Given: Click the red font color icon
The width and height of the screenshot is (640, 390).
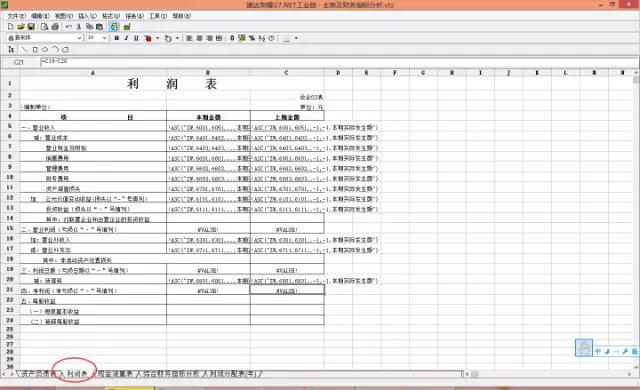Looking at the screenshot, I should [148, 38].
